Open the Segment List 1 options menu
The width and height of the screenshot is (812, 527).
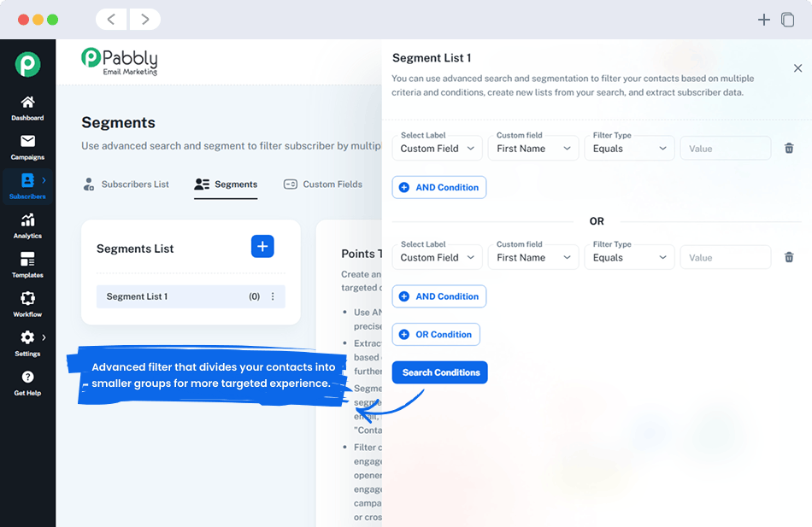click(x=273, y=296)
